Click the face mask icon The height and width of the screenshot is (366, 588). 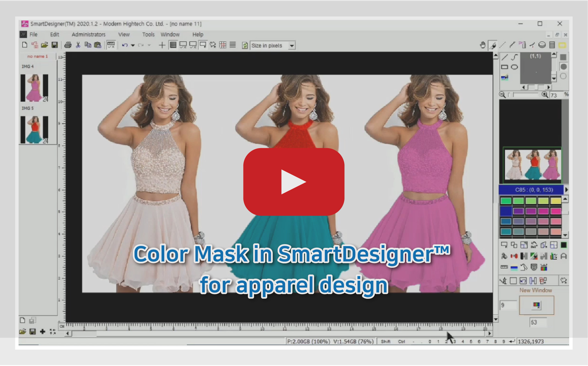coord(534,267)
